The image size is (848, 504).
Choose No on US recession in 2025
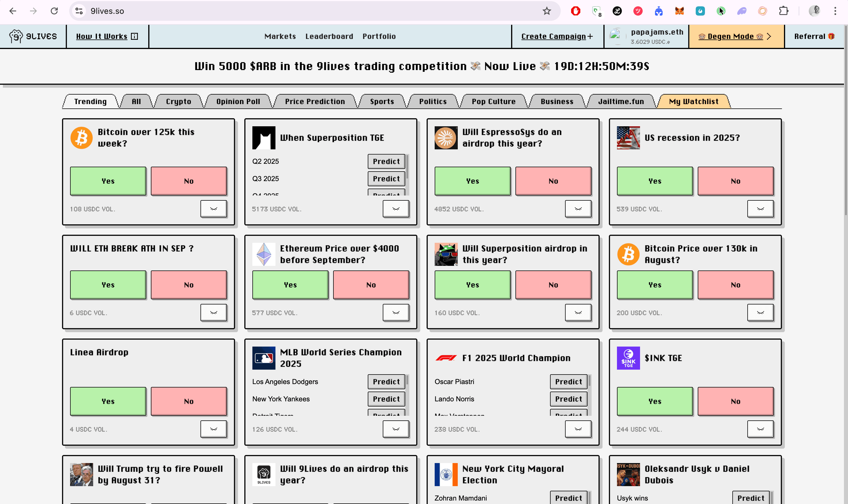pyautogui.click(x=736, y=181)
